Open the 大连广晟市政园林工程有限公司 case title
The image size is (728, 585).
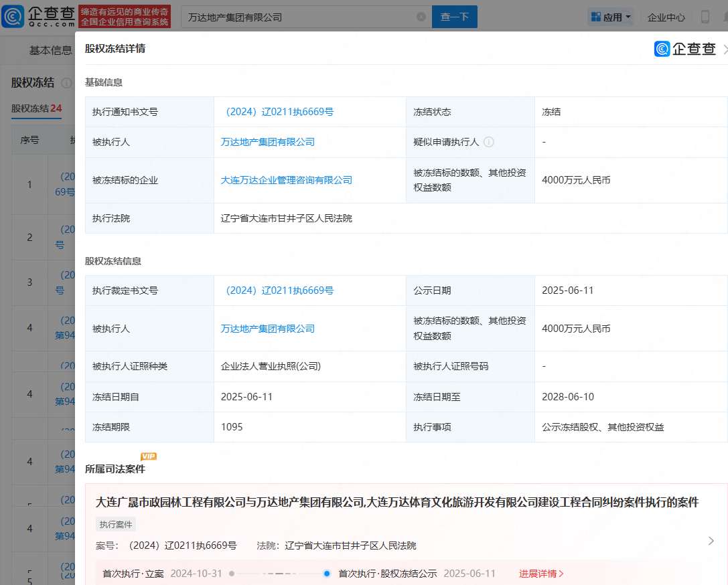(397, 502)
